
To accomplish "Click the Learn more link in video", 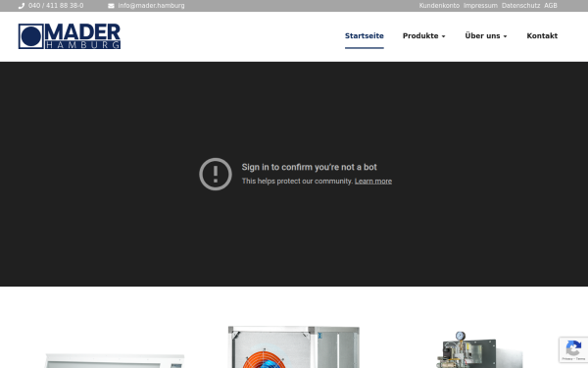I will coord(373,181).
